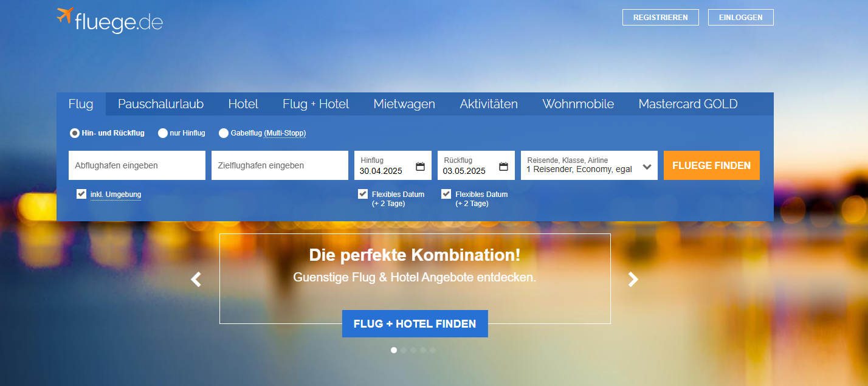Image resolution: width=868 pixels, height=386 pixels.
Task: Click the fluege.de airplane logo
Action: 66,16
